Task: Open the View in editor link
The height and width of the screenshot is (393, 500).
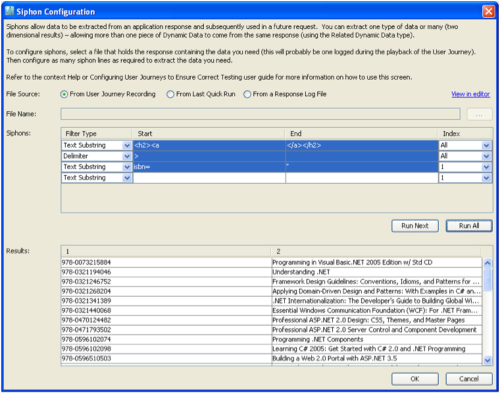Action: tap(470, 94)
